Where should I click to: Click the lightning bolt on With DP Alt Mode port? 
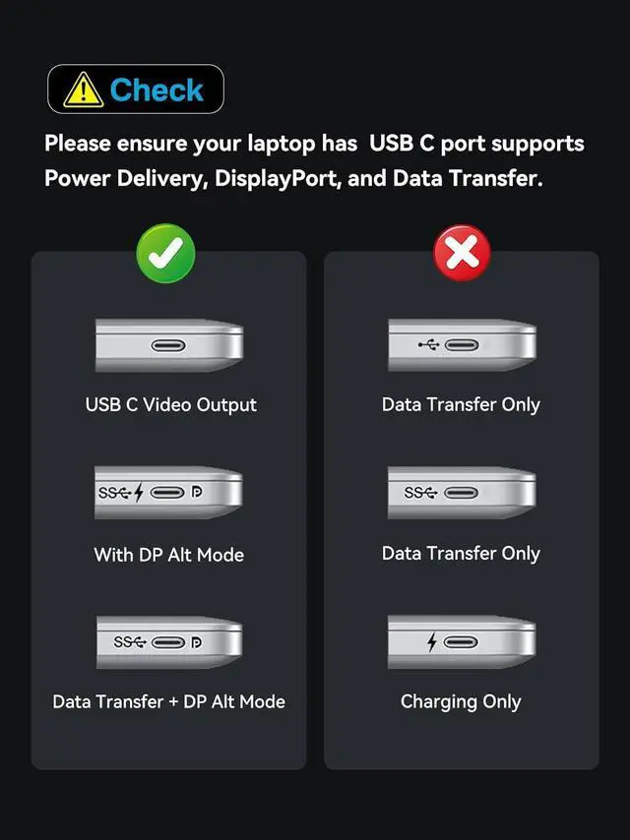(139, 492)
